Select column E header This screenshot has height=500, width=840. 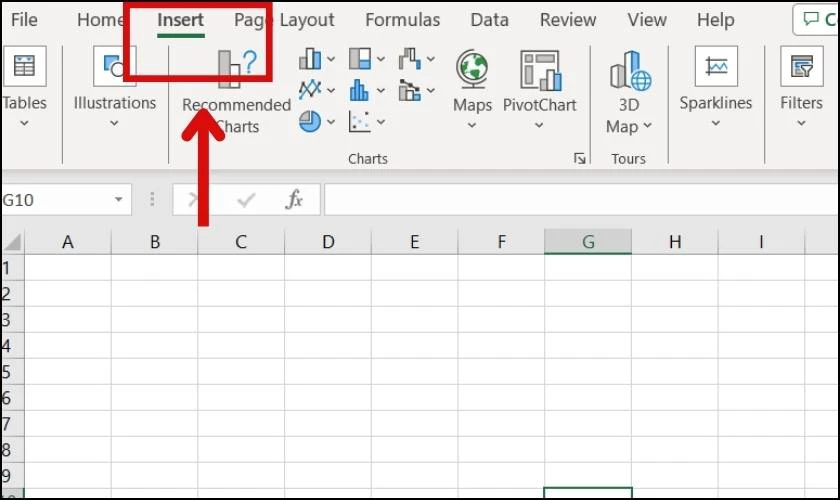click(x=415, y=242)
